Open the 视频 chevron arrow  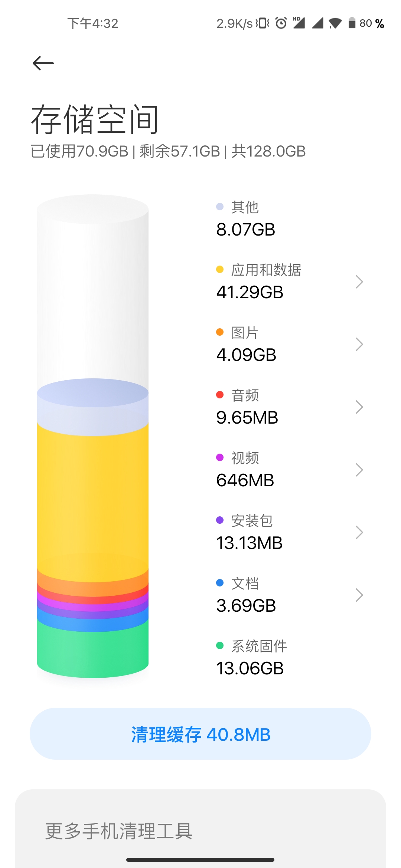point(359,470)
